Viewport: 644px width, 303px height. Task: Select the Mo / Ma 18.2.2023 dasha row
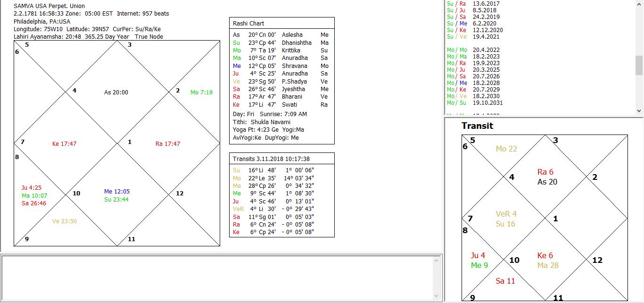(x=473, y=56)
